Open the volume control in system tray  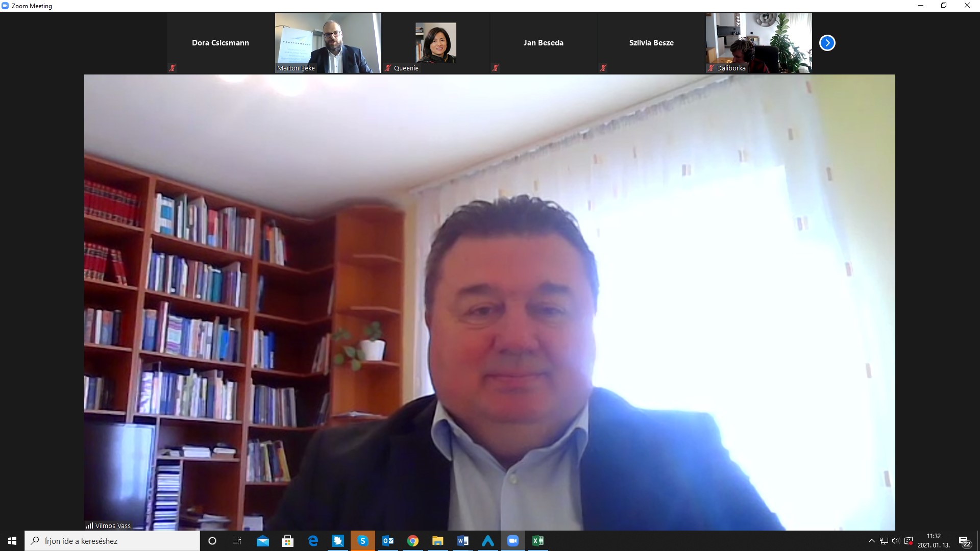pos(896,541)
